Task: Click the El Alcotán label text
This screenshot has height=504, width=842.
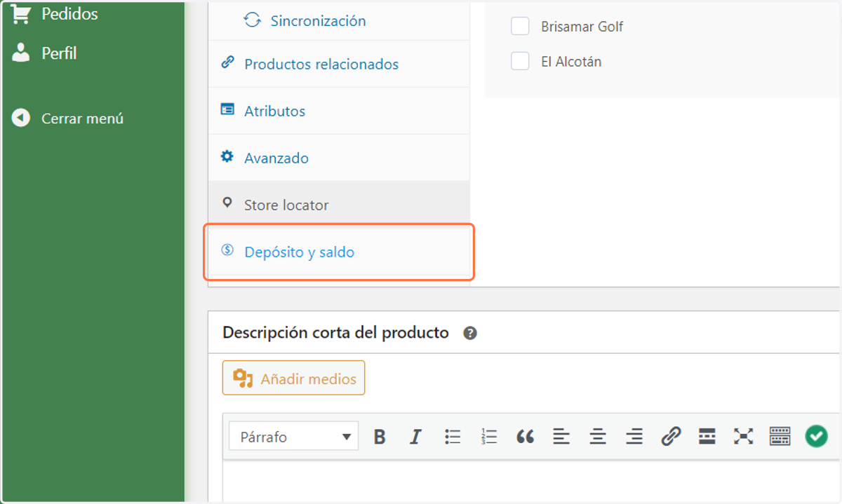Action: click(571, 62)
